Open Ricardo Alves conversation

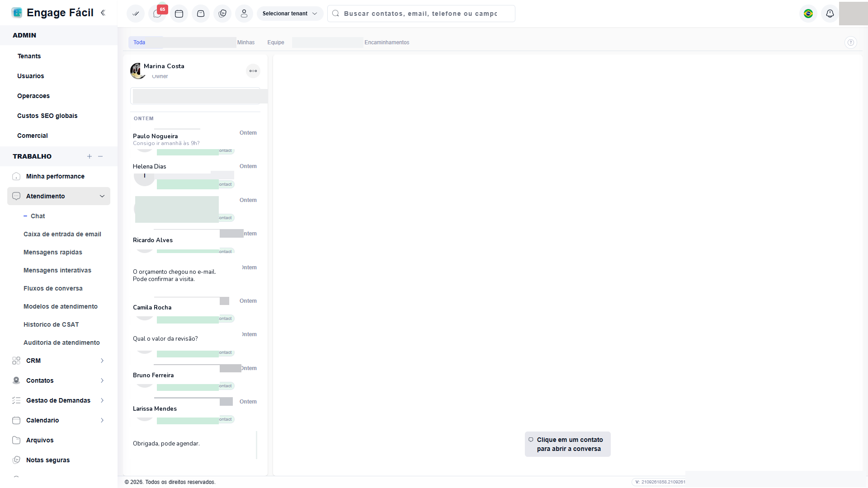195,243
